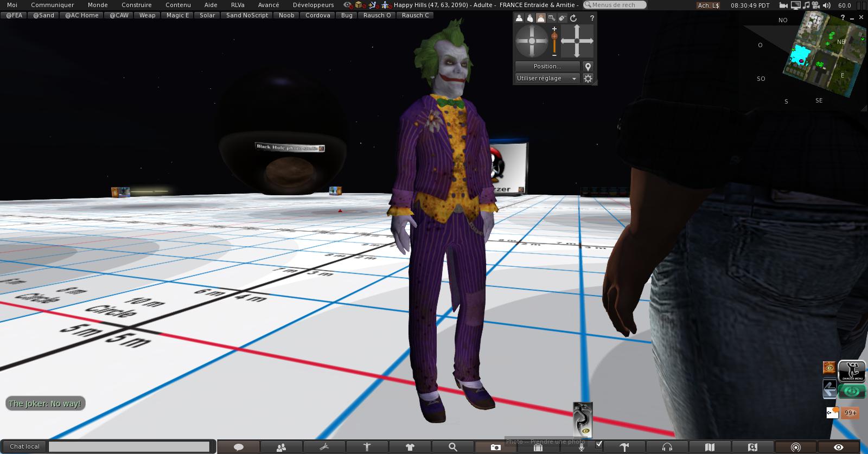
Task: Open Search with the magnifier toolbar button
Action: click(x=453, y=447)
